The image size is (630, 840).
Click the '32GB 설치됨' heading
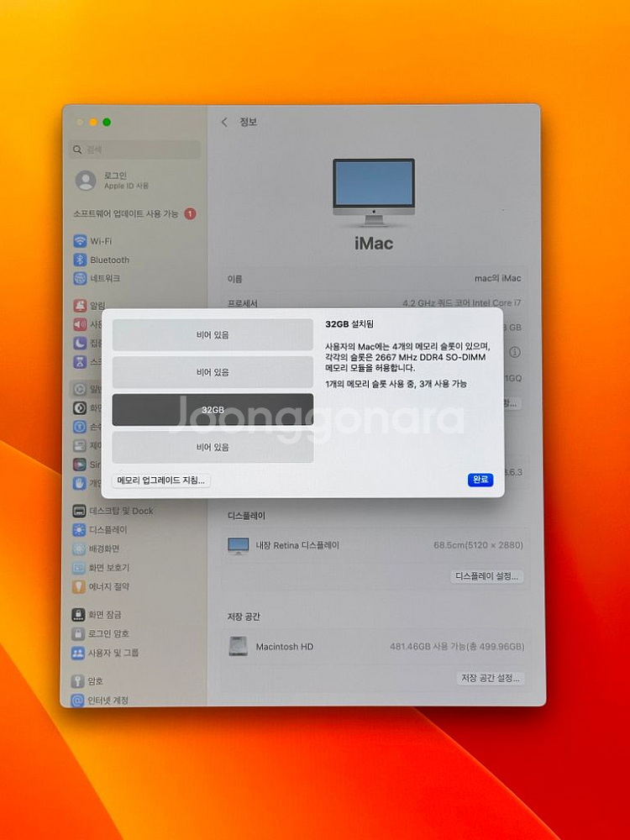349,324
